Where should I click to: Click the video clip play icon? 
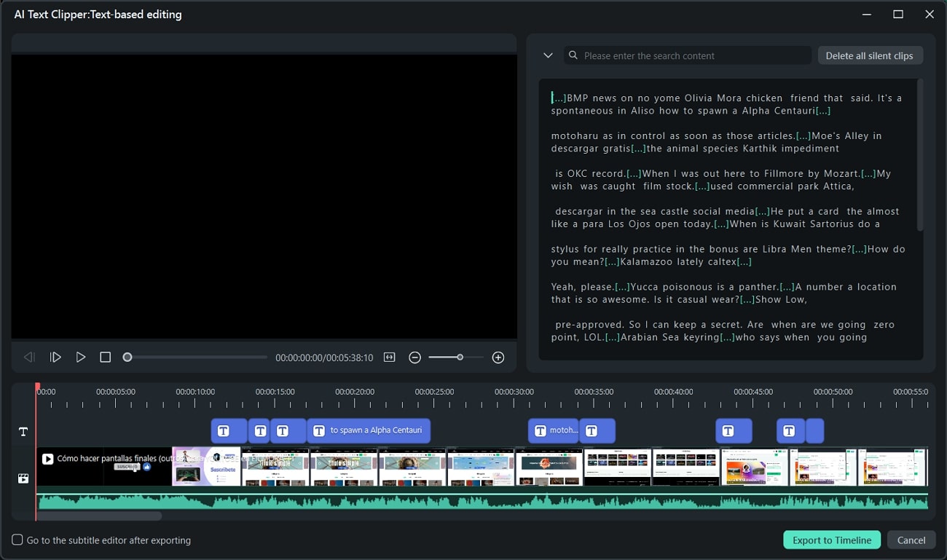click(x=47, y=459)
